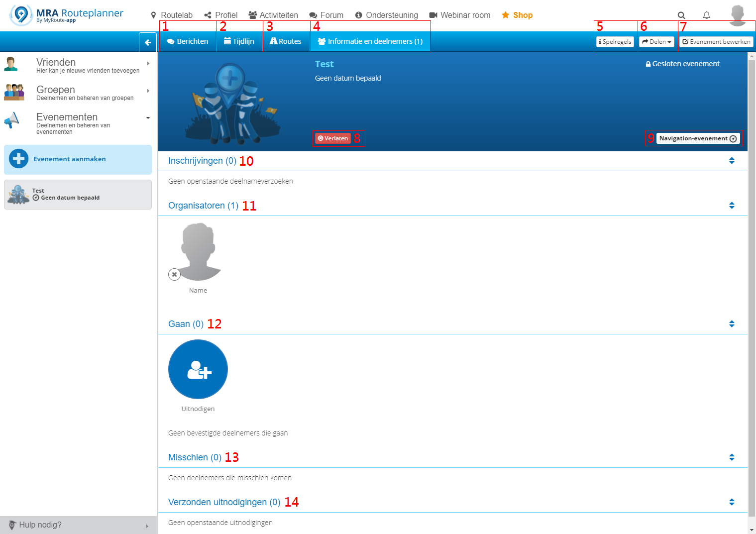Visit the Shop link
This screenshot has height=534, width=756.
(x=517, y=15)
